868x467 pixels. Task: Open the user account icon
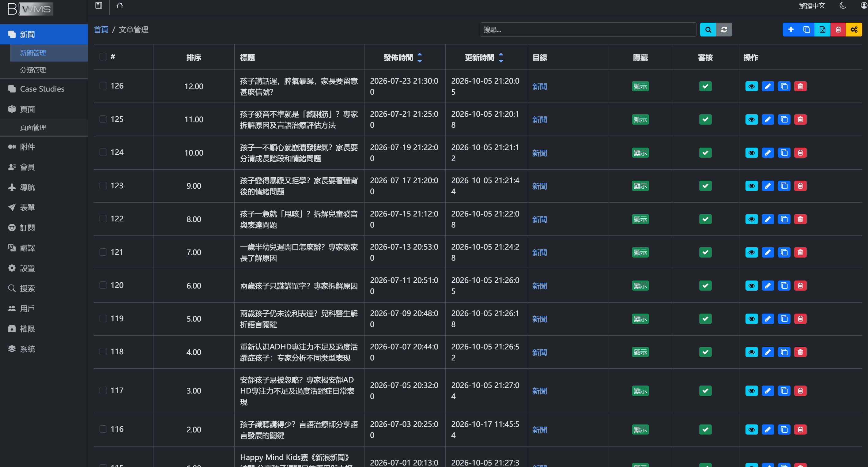click(x=864, y=6)
